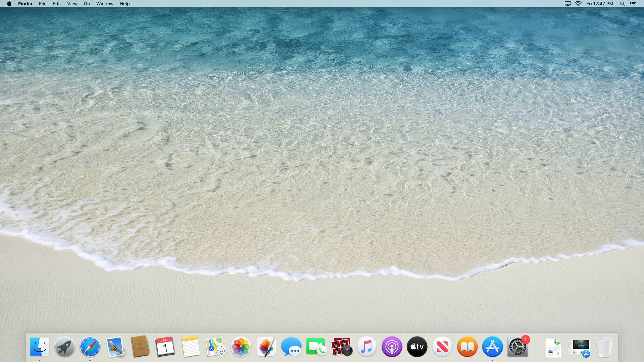Open the Photos app
Viewport: 644px width, 362px height.
pyautogui.click(x=241, y=347)
